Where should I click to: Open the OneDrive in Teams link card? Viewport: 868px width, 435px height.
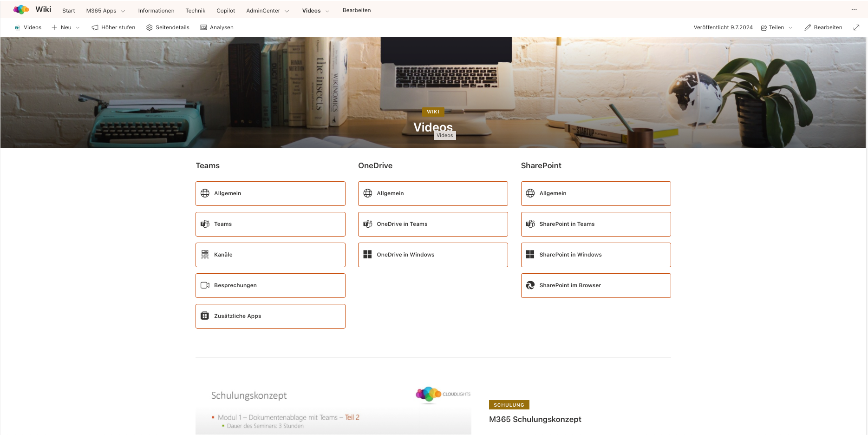(x=433, y=224)
